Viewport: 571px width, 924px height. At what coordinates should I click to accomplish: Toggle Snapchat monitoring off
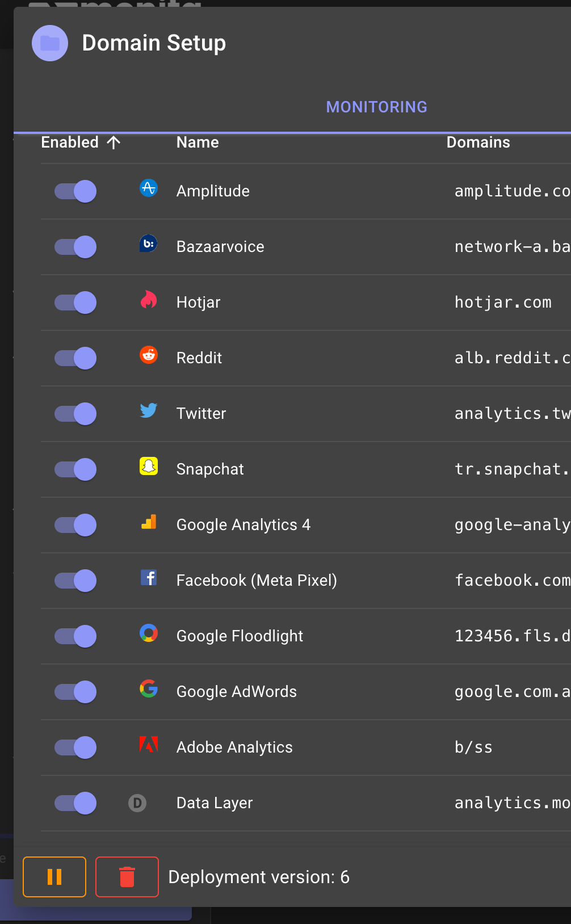pyautogui.click(x=75, y=469)
